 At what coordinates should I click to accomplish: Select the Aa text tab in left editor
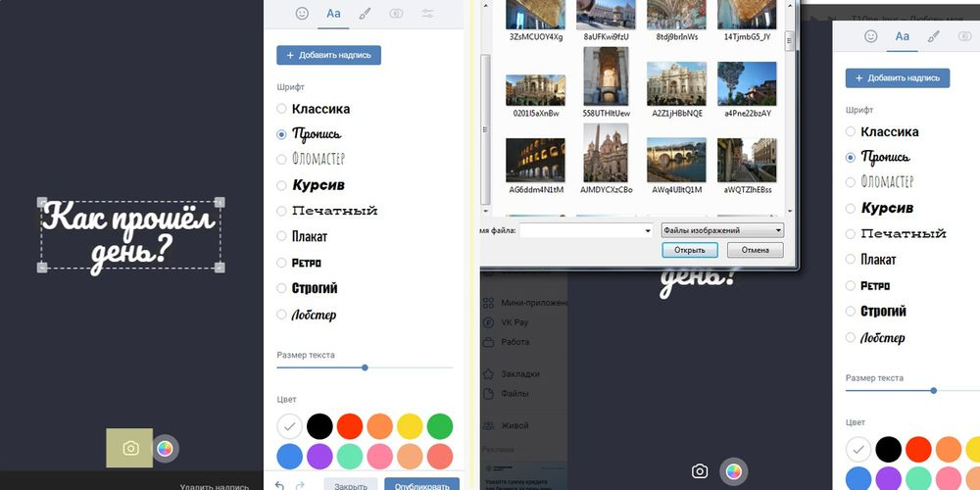click(x=333, y=14)
